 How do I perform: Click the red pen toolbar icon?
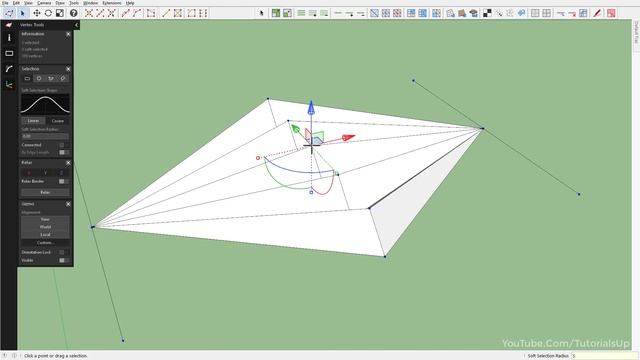[597, 13]
